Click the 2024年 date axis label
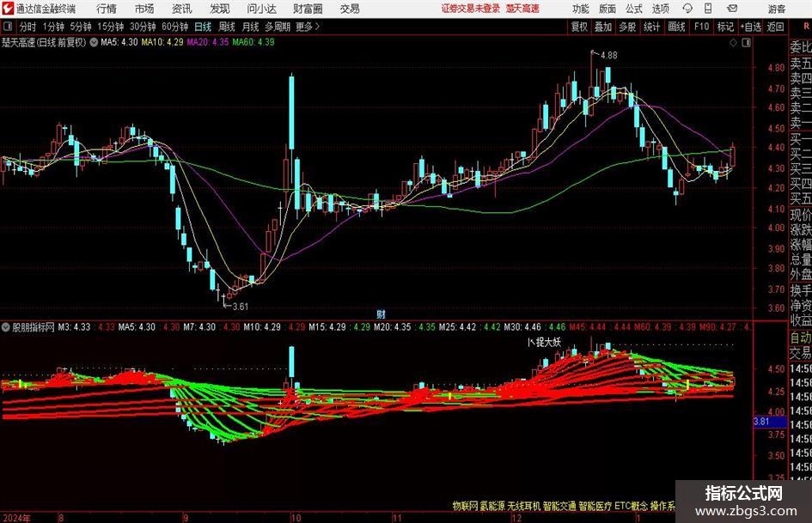 tap(16, 518)
